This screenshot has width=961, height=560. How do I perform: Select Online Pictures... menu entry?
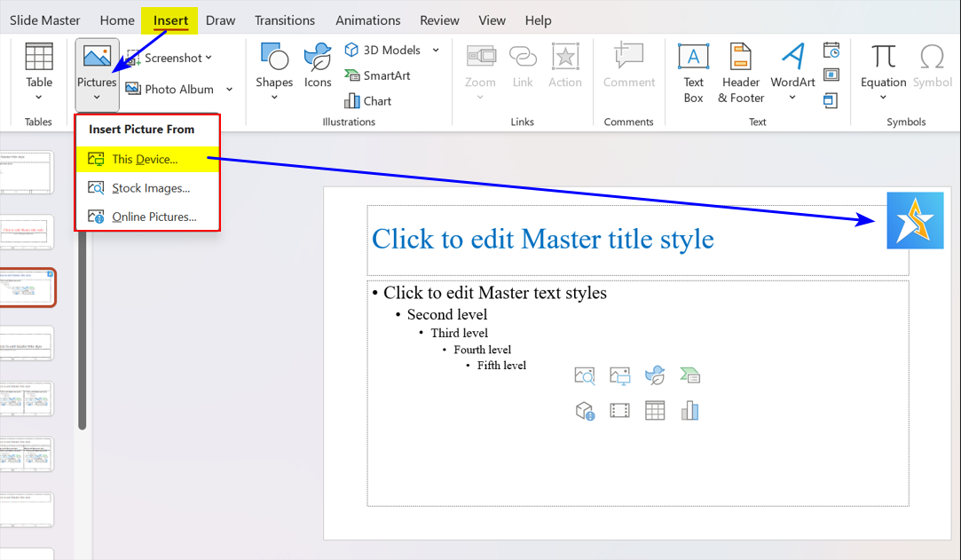click(x=154, y=217)
